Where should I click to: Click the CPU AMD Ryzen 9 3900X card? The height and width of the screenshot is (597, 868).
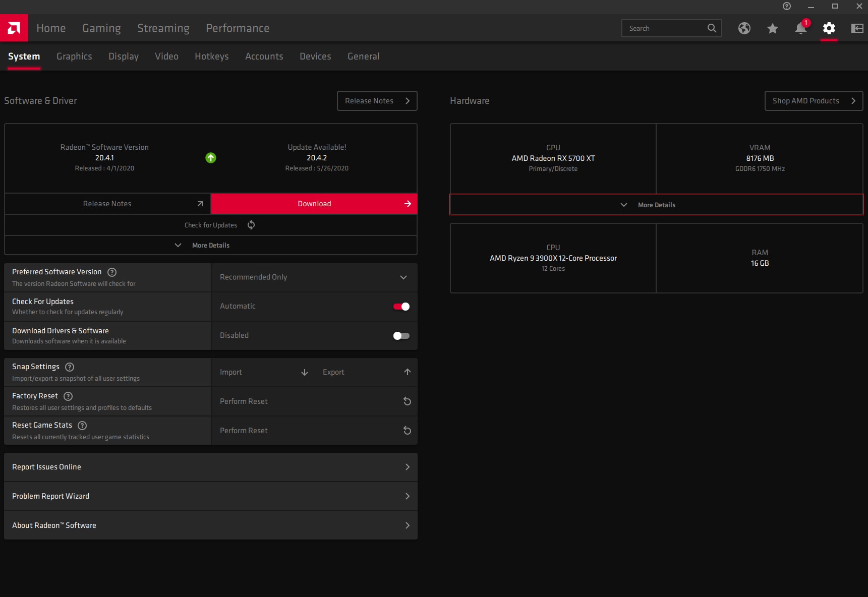coord(553,258)
